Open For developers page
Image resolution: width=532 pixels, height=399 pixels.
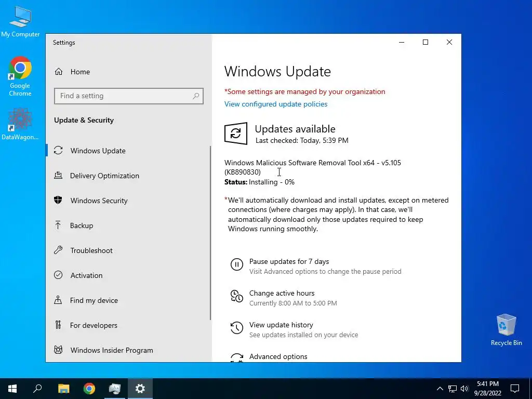94,325
